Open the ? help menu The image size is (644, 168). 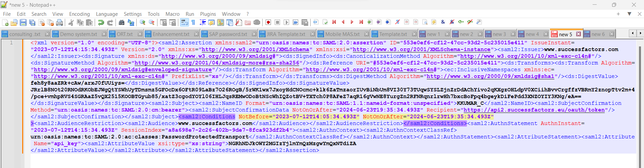[247, 14]
